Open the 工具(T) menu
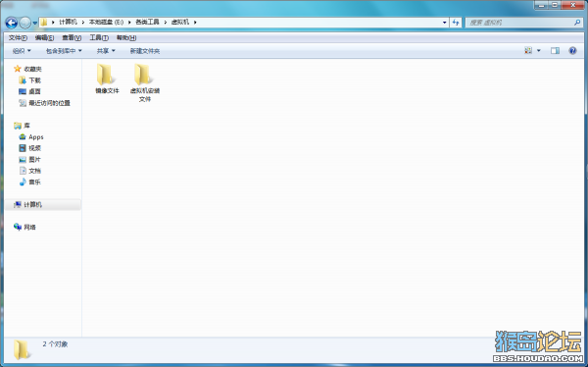The height and width of the screenshot is (367, 588). (x=99, y=38)
